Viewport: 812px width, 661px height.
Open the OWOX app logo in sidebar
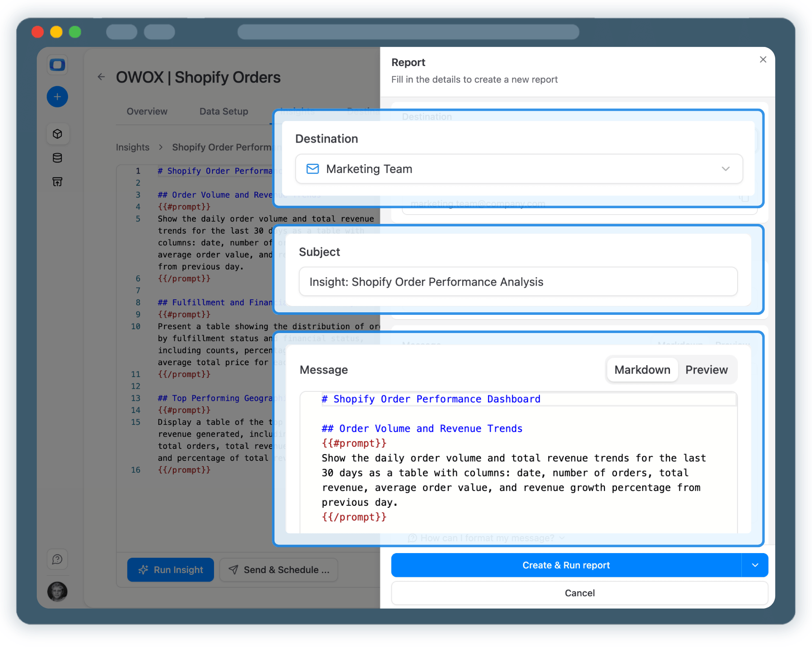point(58,65)
